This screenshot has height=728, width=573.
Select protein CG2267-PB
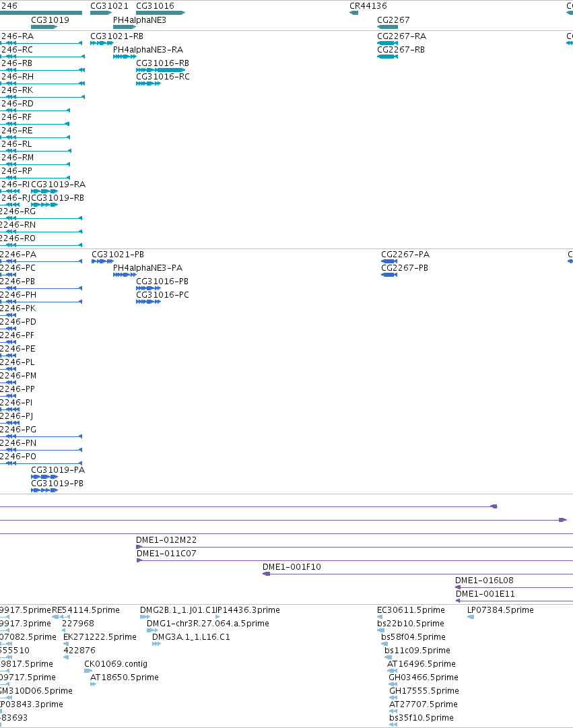point(405,267)
